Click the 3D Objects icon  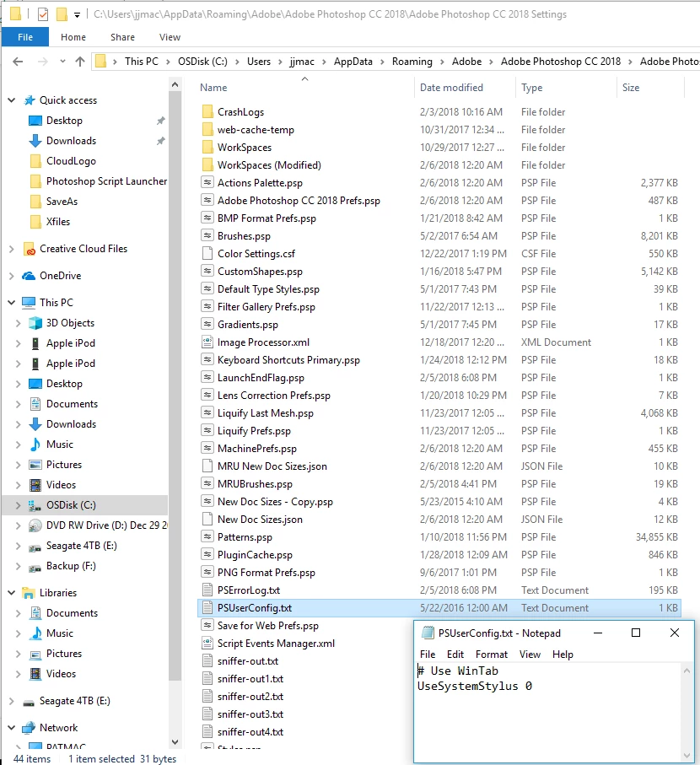coord(35,323)
